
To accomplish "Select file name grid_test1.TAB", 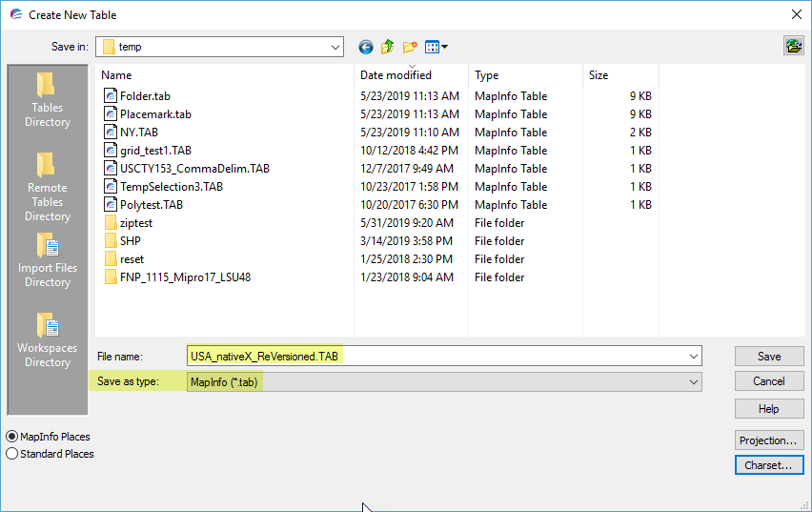I will 155,151.
